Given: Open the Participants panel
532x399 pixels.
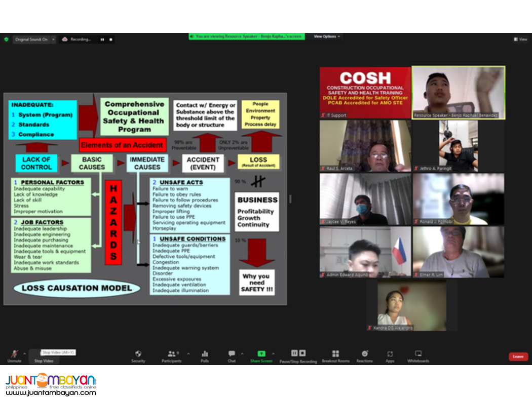Looking at the screenshot, I should point(171,354).
